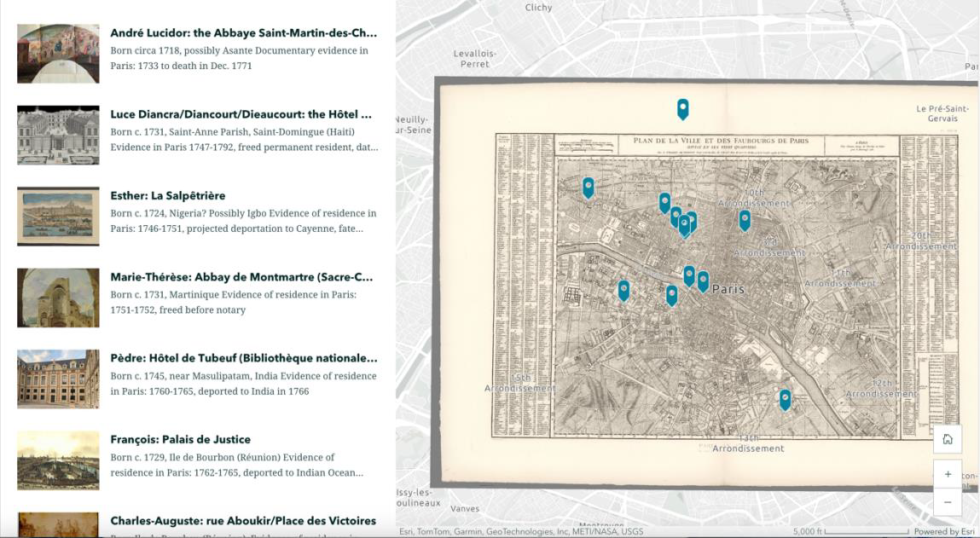Open the André Lucidor thumbnail image
The image size is (980, 538).
pos(58,54)
